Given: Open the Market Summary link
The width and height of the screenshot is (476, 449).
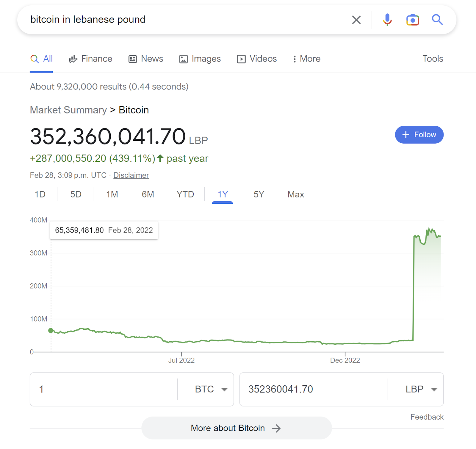Looking at the screenshot, I should [68, 110].
